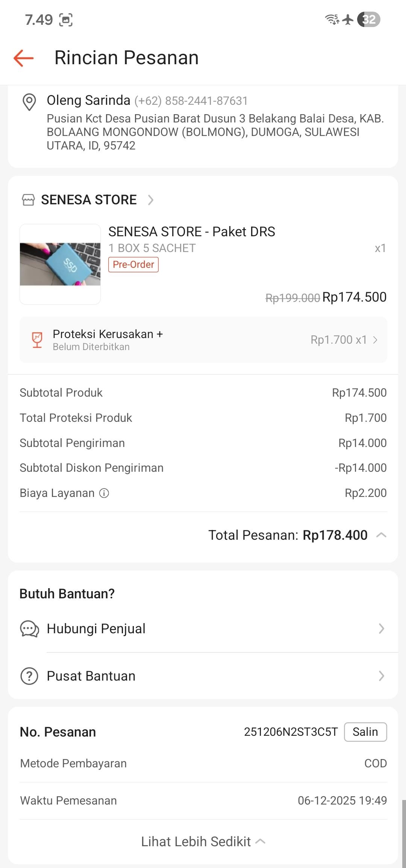Tap the Hubungi Penjual chat bubble icon

[29, 629]
